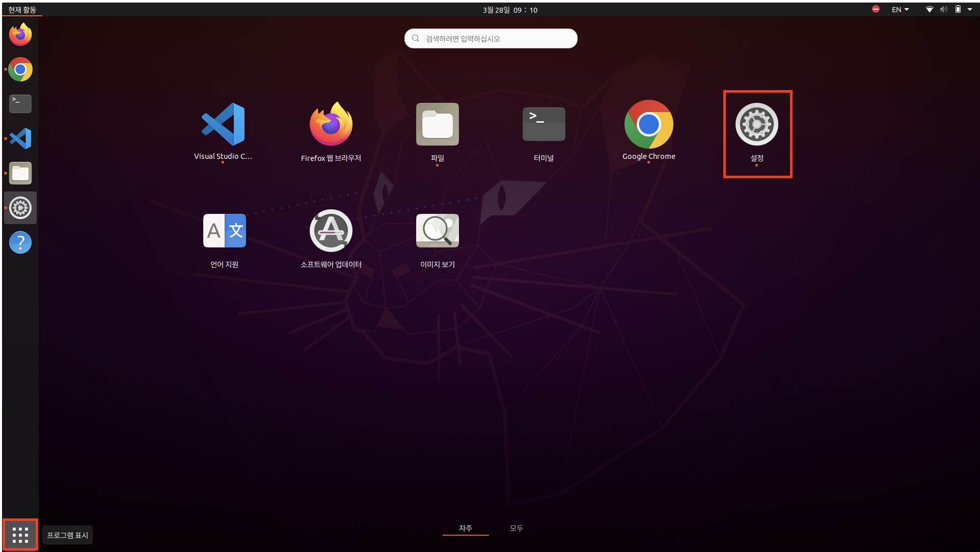Open Language Support (언어 지원)
Image resolution: width=980 pixels, height=552 pixels.
pos(224,231)
